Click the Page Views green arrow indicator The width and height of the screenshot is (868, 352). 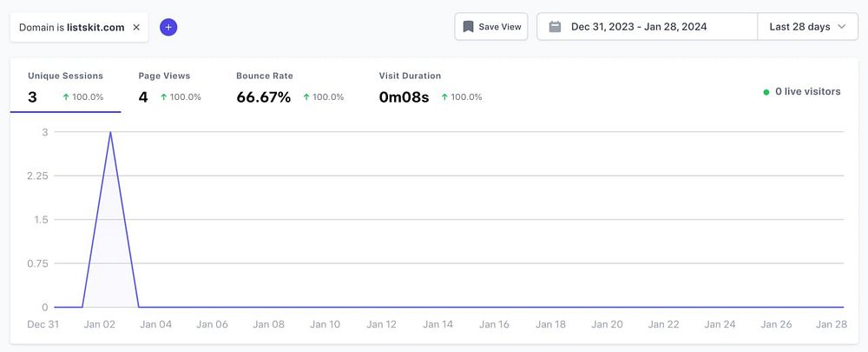click(164, 97)
